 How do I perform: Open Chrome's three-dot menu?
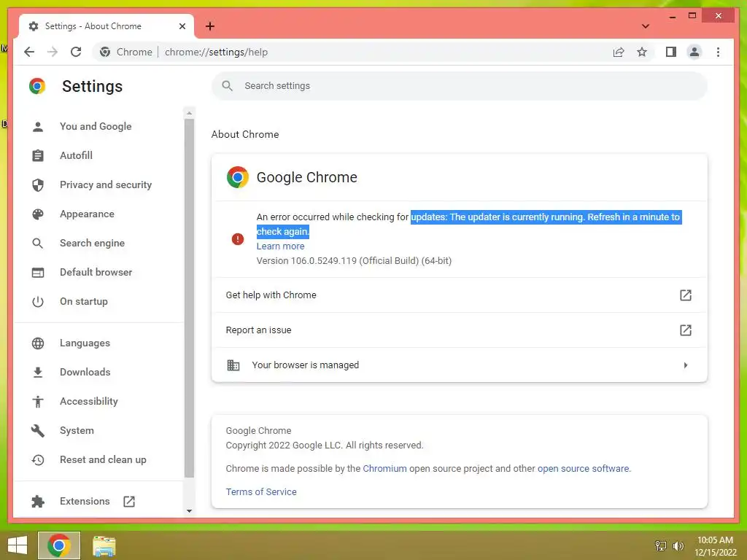click(x=718, y=52)
